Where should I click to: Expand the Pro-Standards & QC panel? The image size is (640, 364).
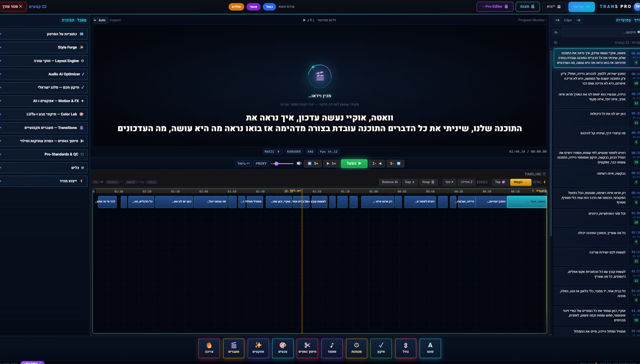[x=44, y=154]
